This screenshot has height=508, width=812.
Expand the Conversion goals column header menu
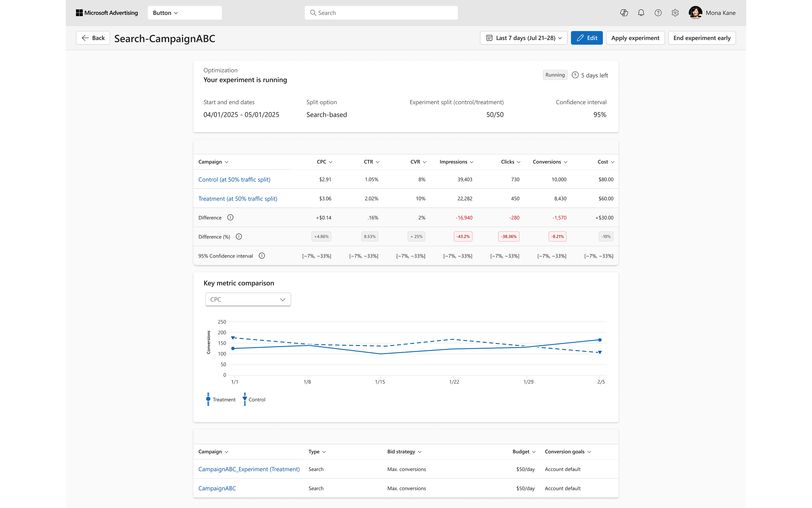589,452
